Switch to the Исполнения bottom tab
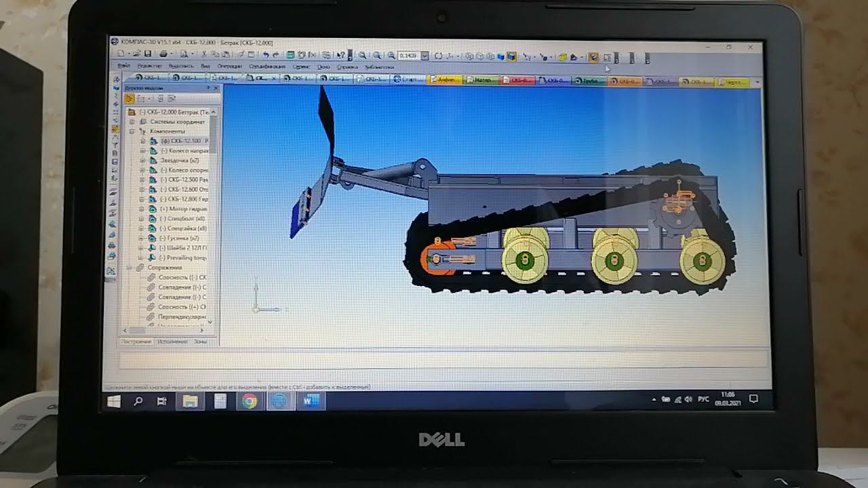This screenshot has height=488, width=868. (172, 342)
